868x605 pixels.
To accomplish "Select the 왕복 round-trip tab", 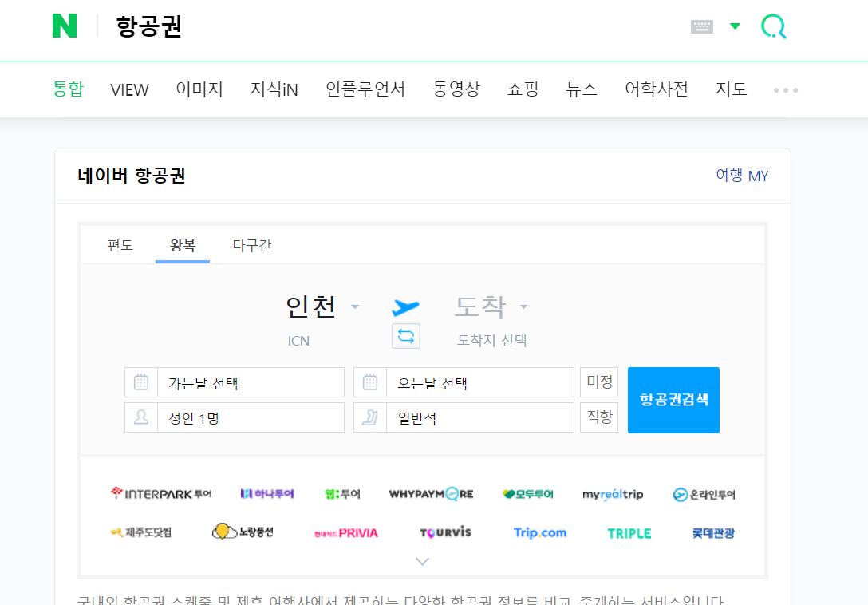I will pyautogui.click(x=183, y=245).
